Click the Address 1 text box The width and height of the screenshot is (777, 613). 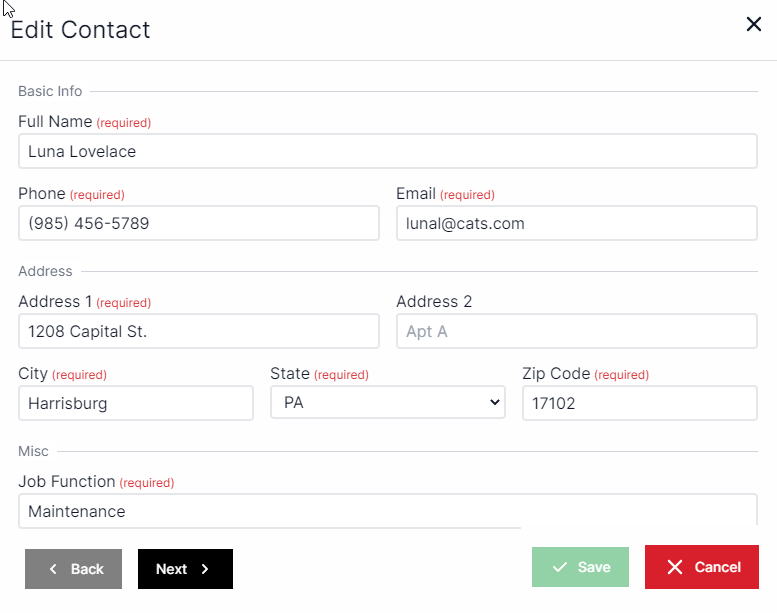198,331
